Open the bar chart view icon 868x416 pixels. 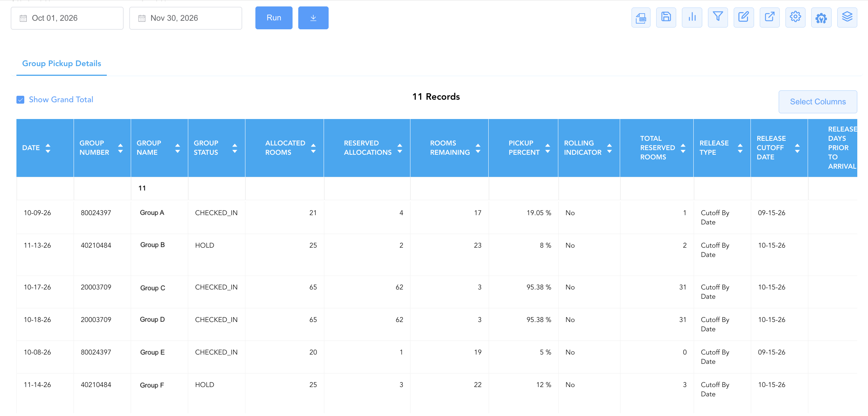(692, 18)
